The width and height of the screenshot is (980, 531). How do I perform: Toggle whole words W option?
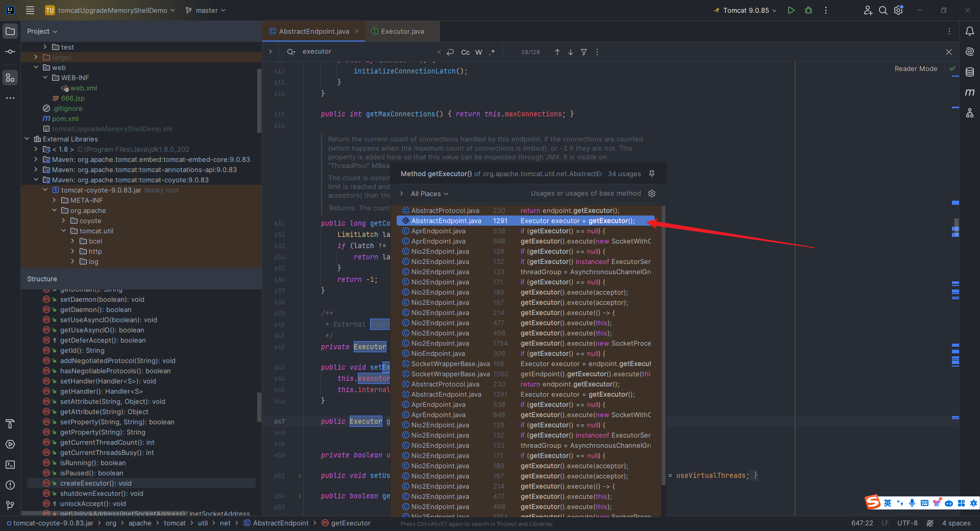coord(479,52)
